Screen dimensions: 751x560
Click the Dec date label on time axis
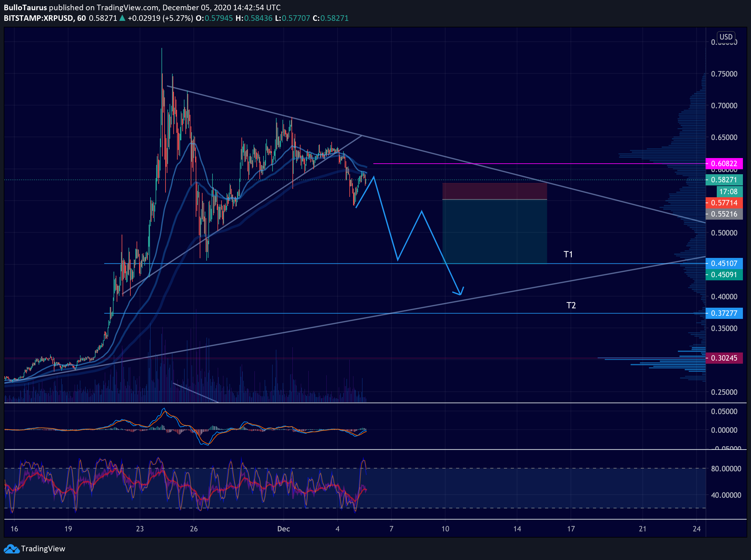(x=283, y=529)
